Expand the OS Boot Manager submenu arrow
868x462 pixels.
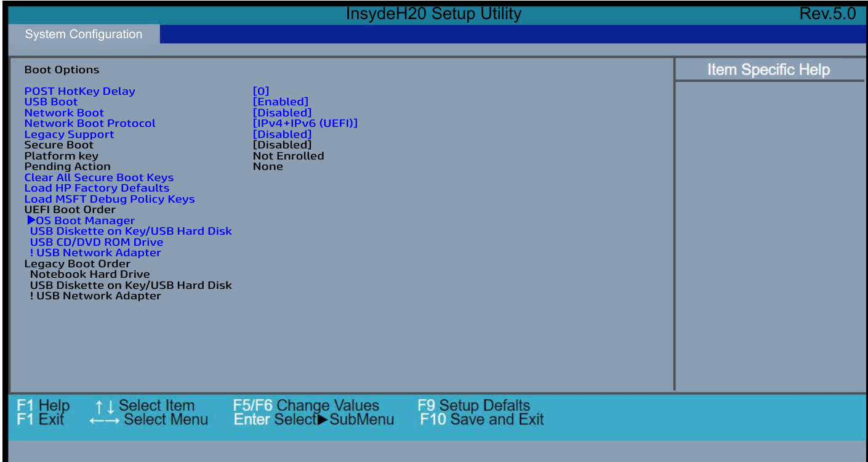coord(32,220)
